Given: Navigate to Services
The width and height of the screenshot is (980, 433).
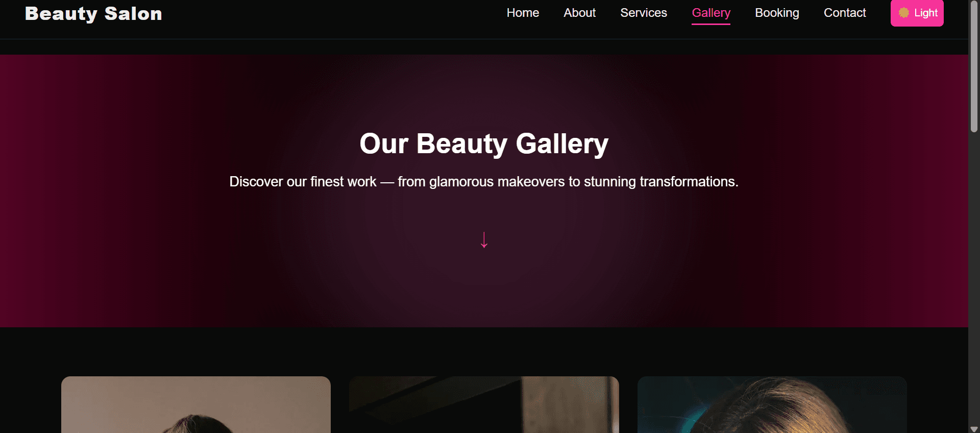Looking at the screenshot, I should point(643,13).
